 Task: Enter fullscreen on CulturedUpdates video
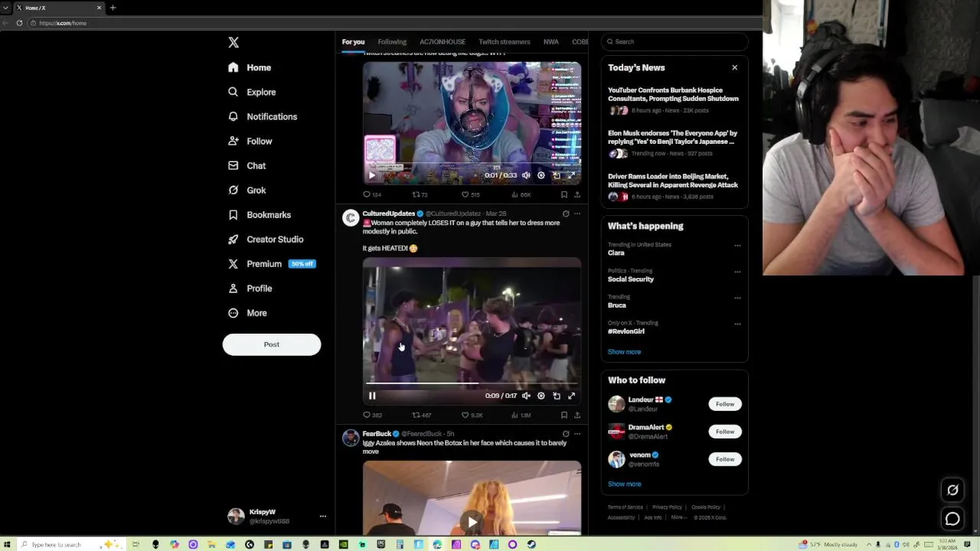pos(571,396)
